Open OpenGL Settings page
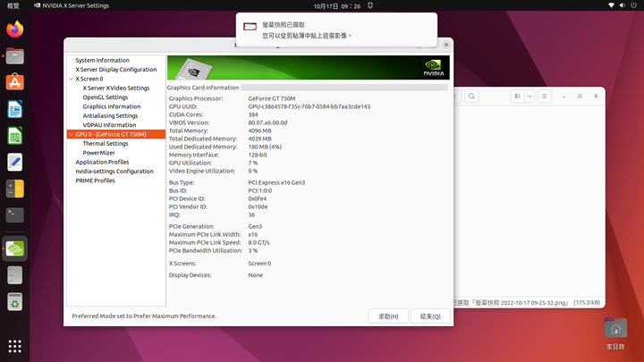The width and height of the screenshot is (644, 362). pyautogui.click(x=106, y=97)
